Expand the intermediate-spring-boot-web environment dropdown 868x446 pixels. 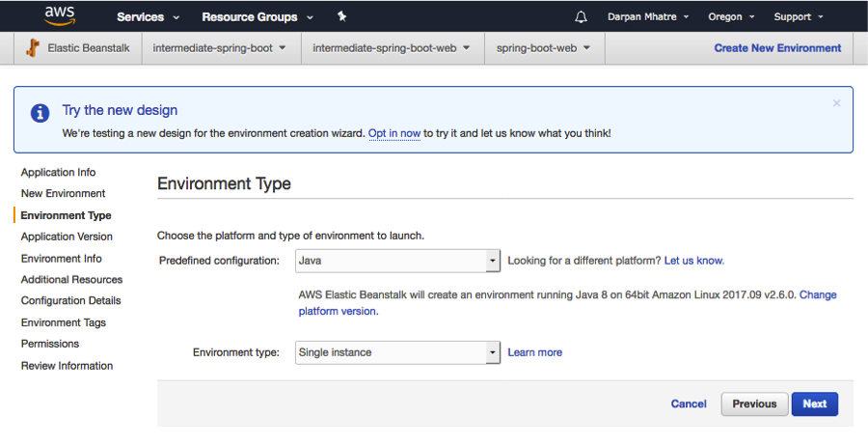point(392,48)
